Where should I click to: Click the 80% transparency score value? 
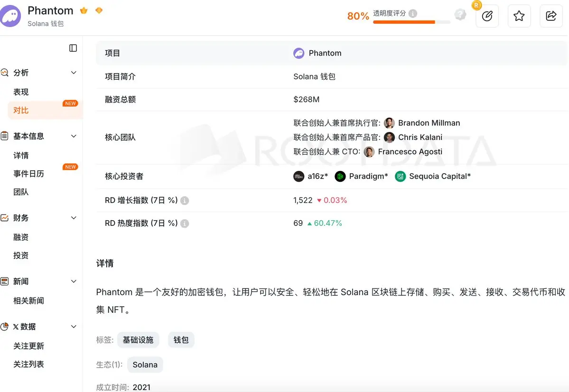358,16
